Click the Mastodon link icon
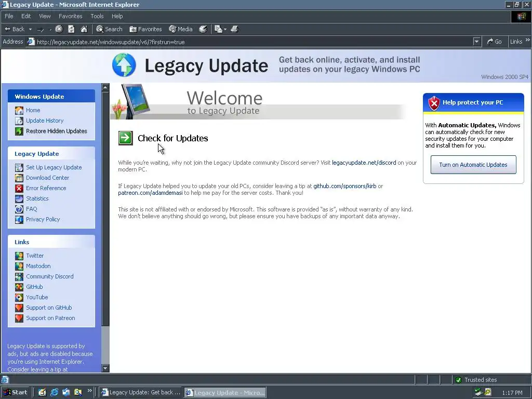 click(19, 267)
